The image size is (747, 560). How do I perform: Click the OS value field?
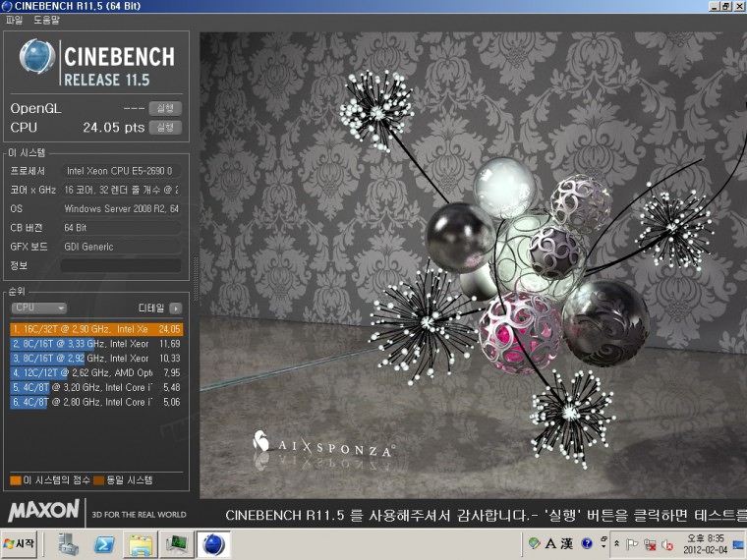121,208
